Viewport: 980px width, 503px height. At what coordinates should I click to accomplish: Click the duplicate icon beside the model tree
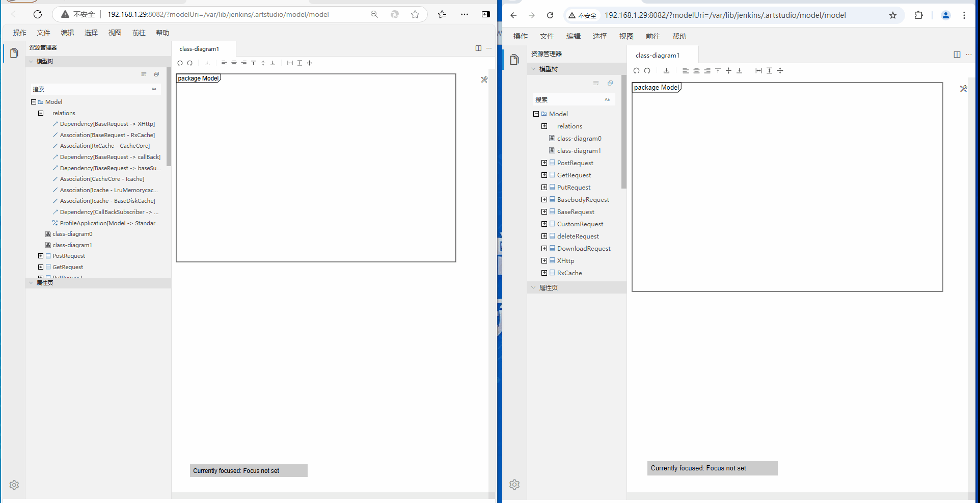[156, 74]
